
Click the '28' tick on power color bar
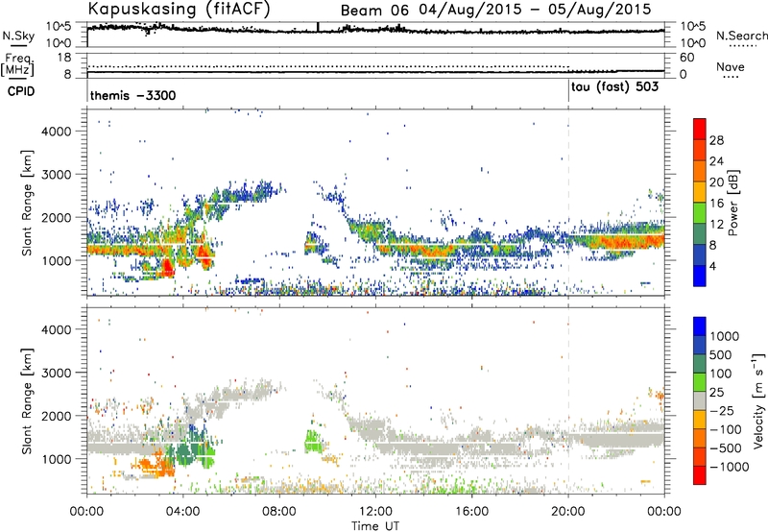pos(716,140)
